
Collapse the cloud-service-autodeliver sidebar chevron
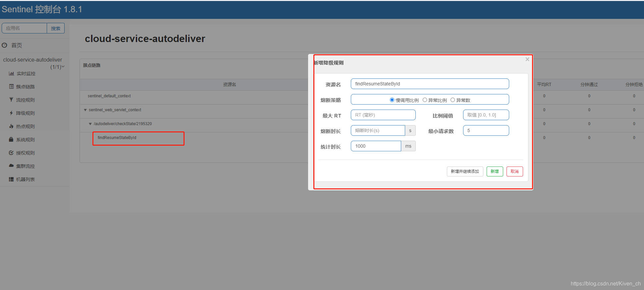click(63, 67)
